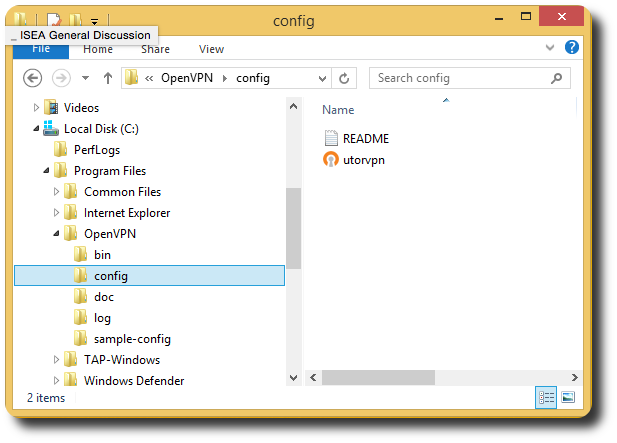
Task: Sort files by the Name column header
Action: coord(338,110)
